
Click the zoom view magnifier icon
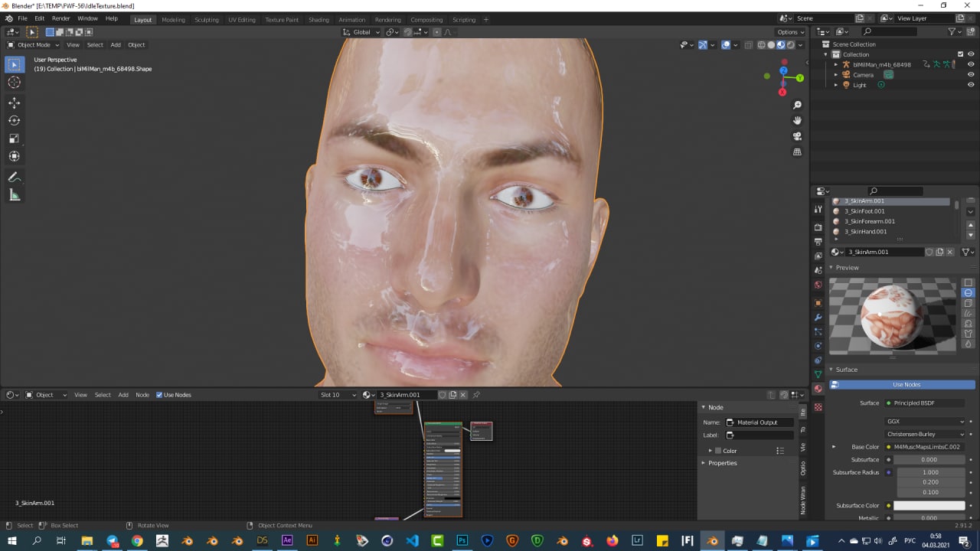pyautogui.click(x=797, y=105)
